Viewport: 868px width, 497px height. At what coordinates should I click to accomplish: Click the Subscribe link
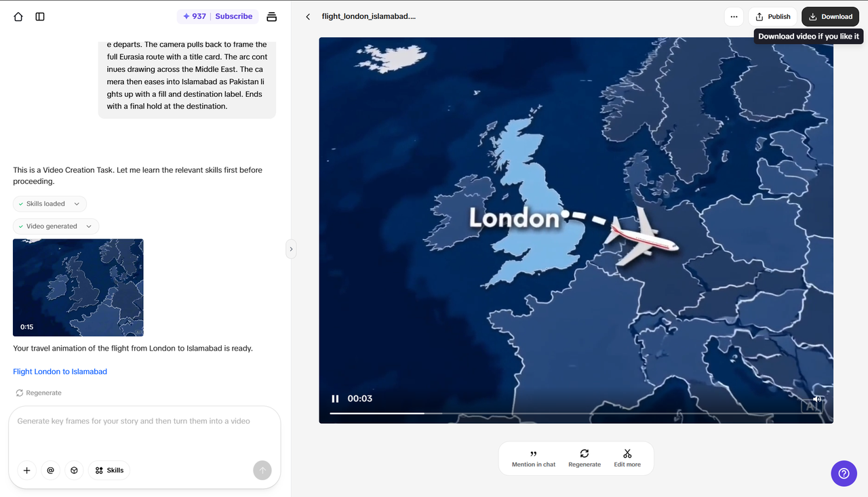tap(234, 16)
